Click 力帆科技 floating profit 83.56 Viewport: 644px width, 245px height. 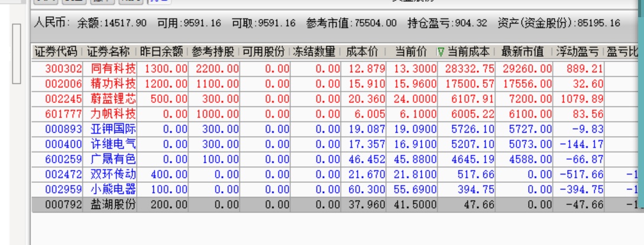588,114
